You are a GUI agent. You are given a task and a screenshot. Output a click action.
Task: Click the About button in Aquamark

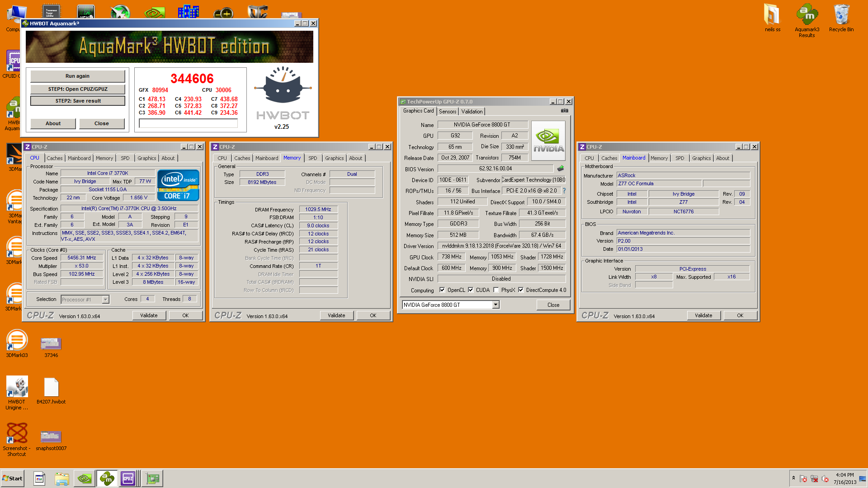click(x=53, y=123)
